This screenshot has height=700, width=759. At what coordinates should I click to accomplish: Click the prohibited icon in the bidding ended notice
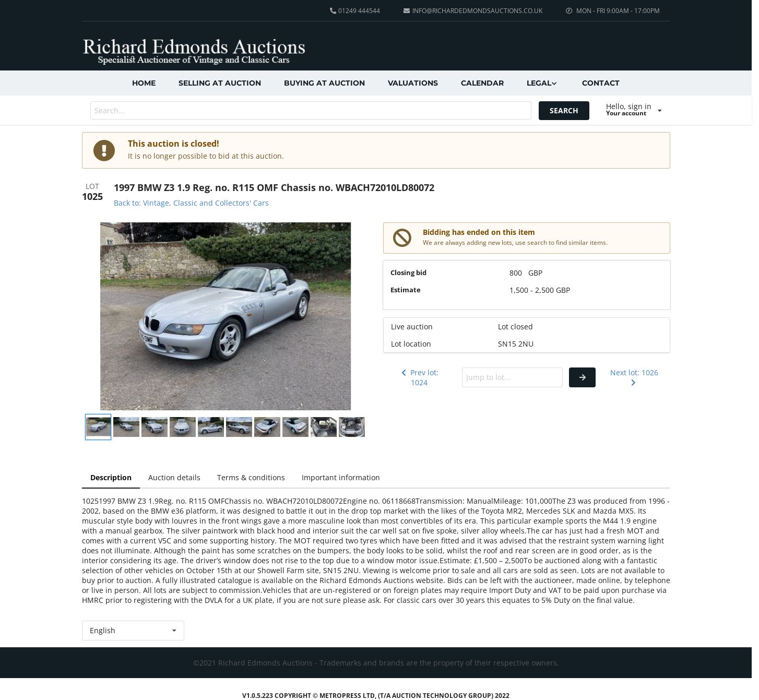[x=402, y=238]
